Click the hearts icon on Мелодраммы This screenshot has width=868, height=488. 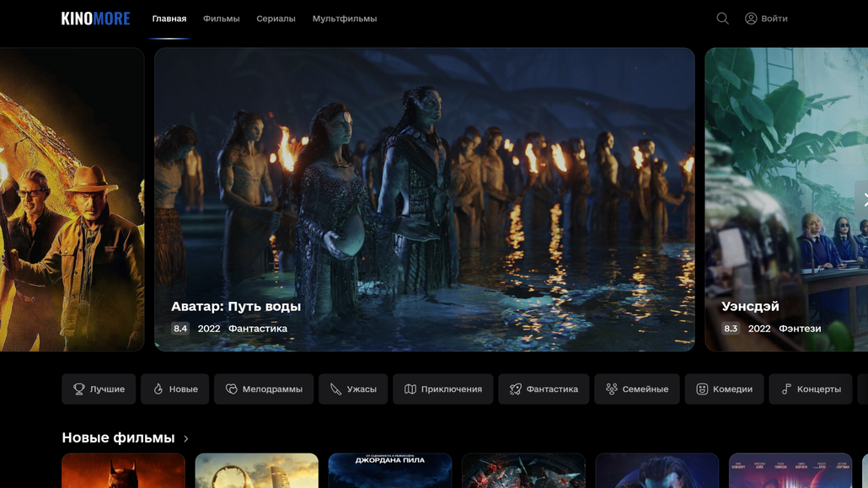click(232, 389)
